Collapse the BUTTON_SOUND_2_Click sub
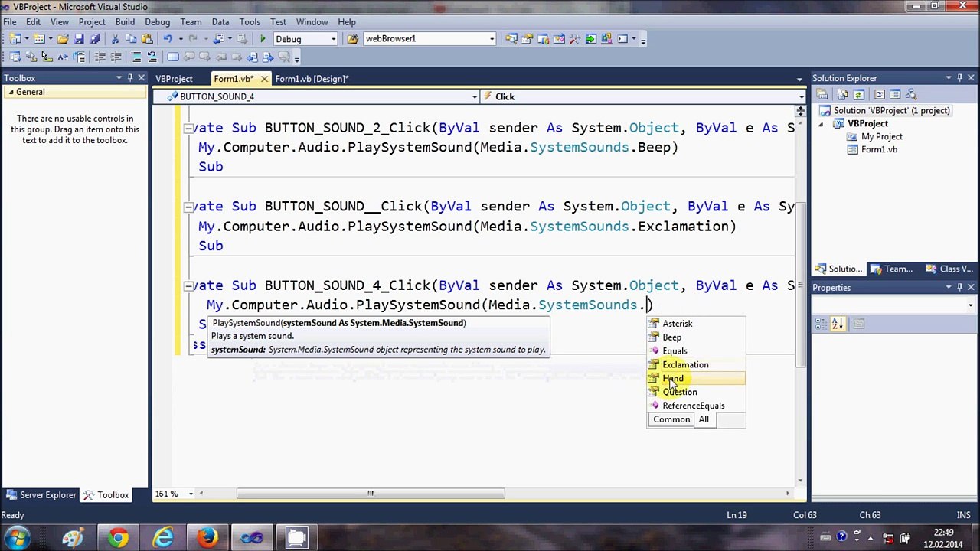The image size is (980, 551). [188, 129]
